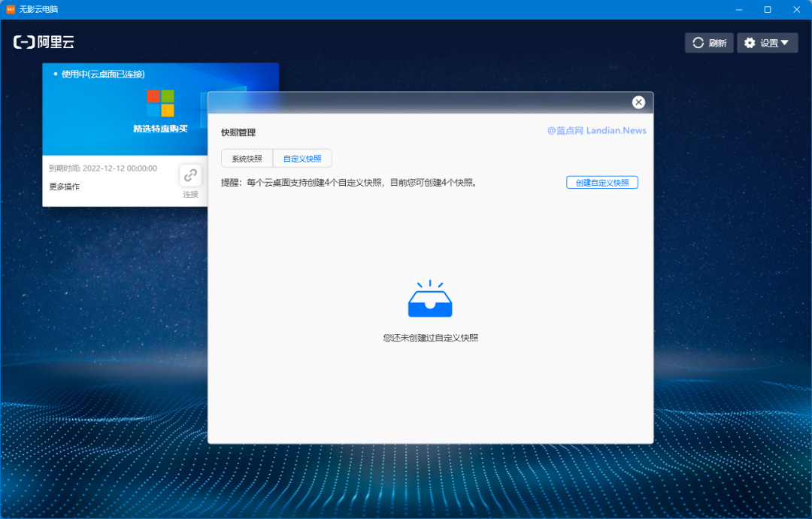This screenshot has height=519, width=812.
Task: Select the 自定义快照 tab
Action: pyautogui.click(x=302, y=159)
